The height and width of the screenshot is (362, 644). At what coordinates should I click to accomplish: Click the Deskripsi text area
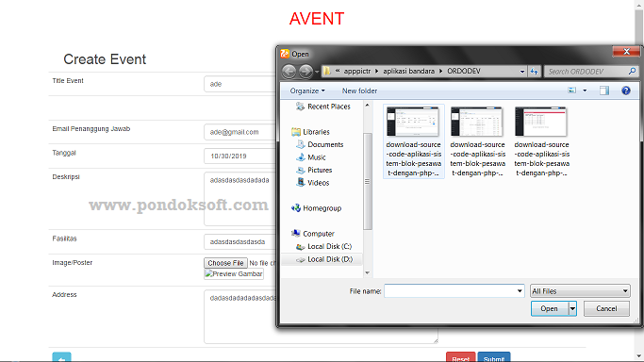(x=240, y=199)
